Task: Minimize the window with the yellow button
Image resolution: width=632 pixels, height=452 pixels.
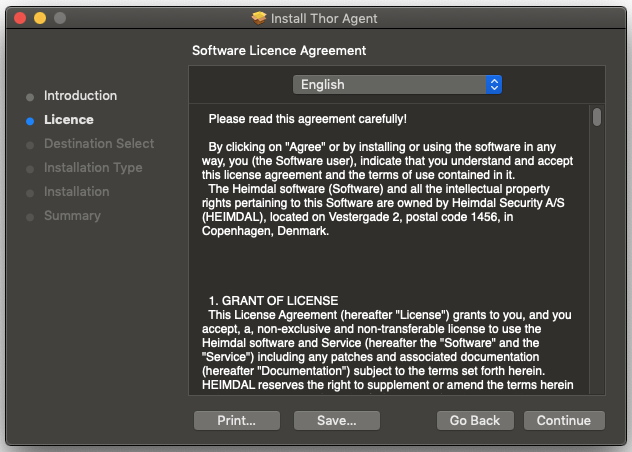Action: coord(40,18)
